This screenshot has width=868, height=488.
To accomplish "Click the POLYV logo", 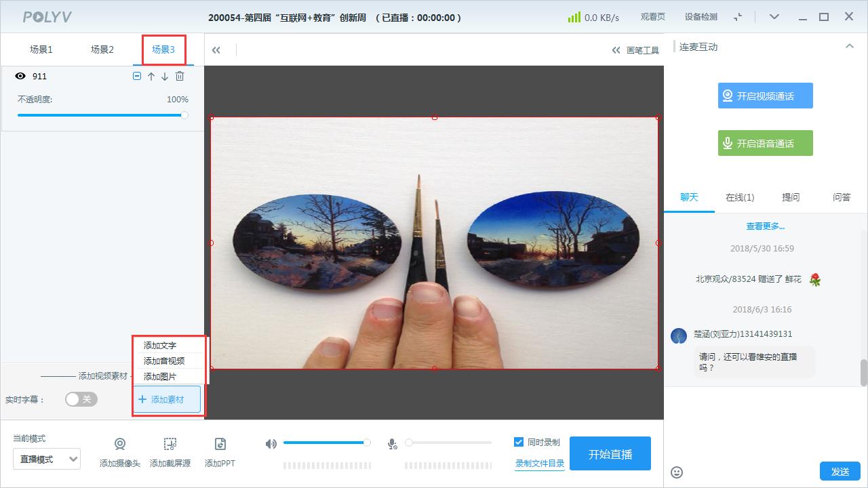I will 47,17.
